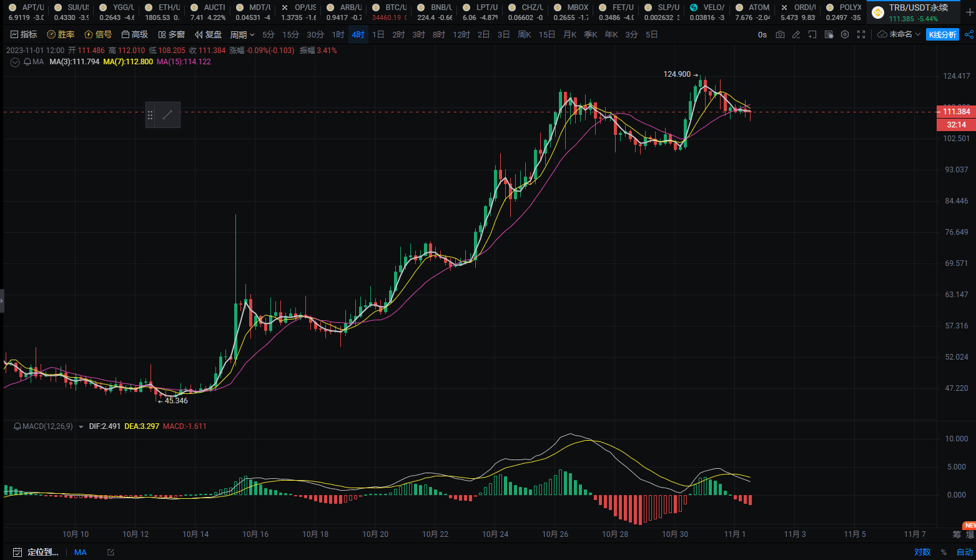
Task: Expand the 周期 period dropdown
Action: coord(242,34)
